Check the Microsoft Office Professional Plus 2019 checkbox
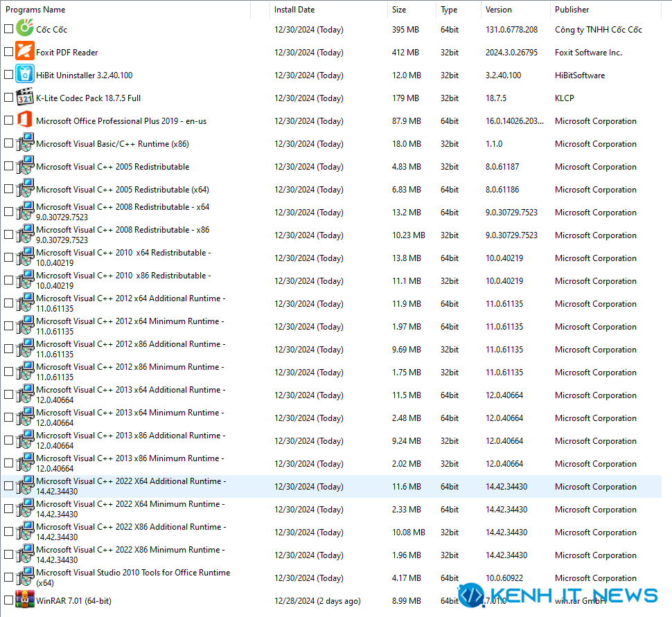672x617 pixels. 8,120
